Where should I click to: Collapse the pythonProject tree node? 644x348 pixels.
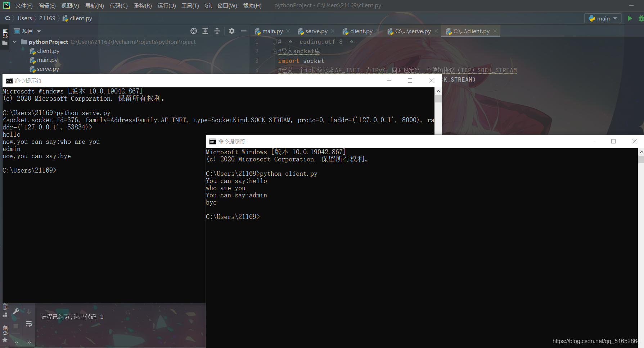15,42
